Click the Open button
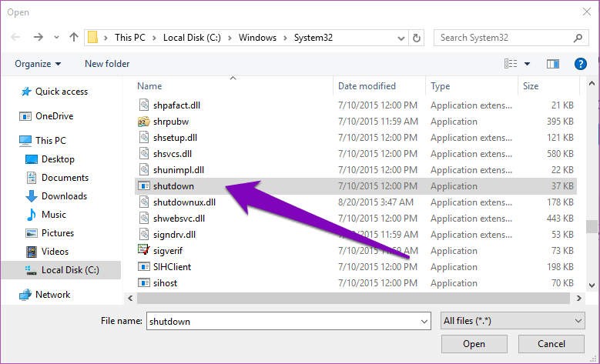The image size is (600, 364). pyautogui.click(x=474, y=344)
